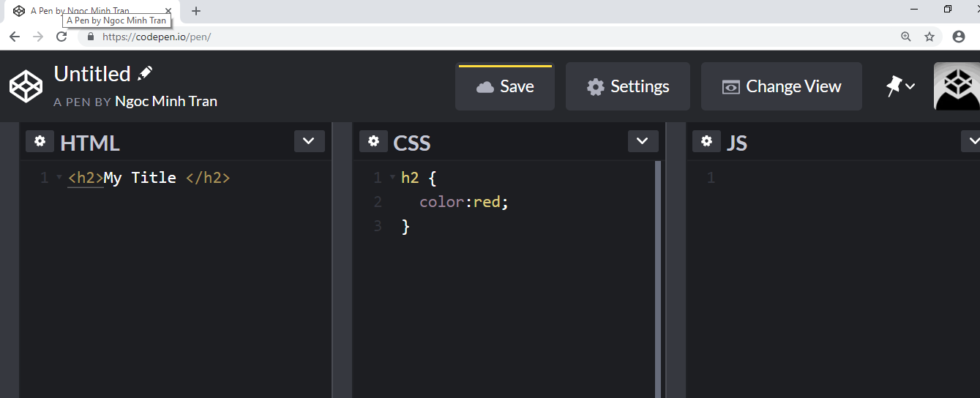980x398 pixels.
Task: Edit pen title with pencil icon
Action: 145,73
